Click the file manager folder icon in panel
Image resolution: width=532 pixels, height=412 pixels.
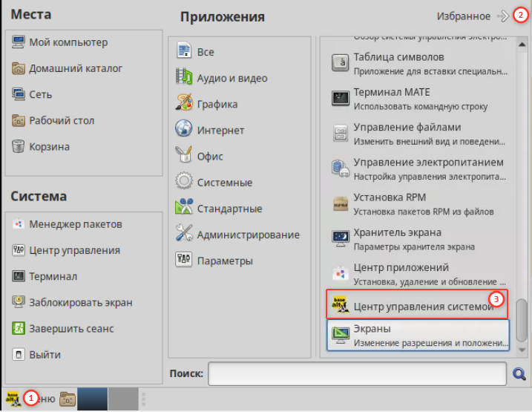click(x=68, y=399)
